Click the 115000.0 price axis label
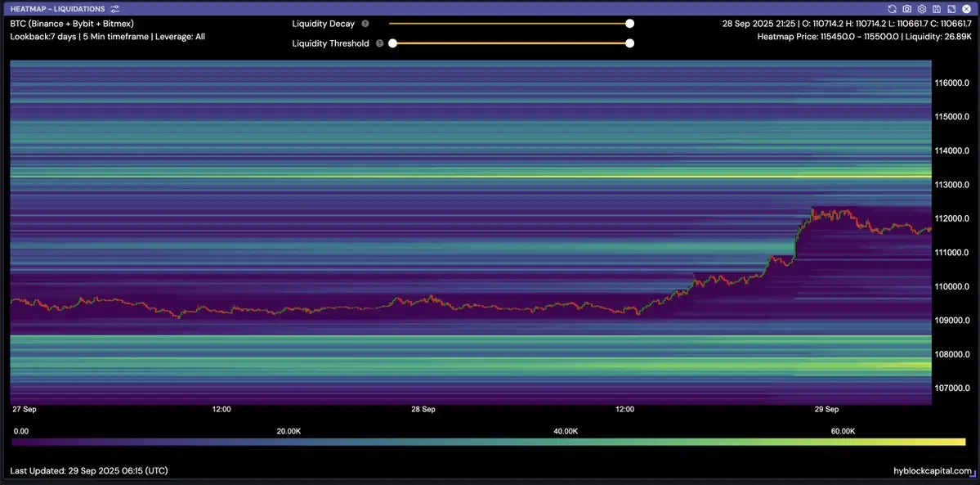This screenshot has width=980, height=485. pyautogui.click(x=952, y=117)
